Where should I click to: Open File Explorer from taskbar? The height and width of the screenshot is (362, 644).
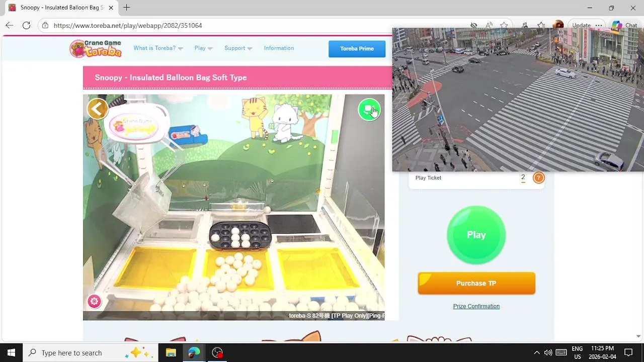(x=171, y=352)
